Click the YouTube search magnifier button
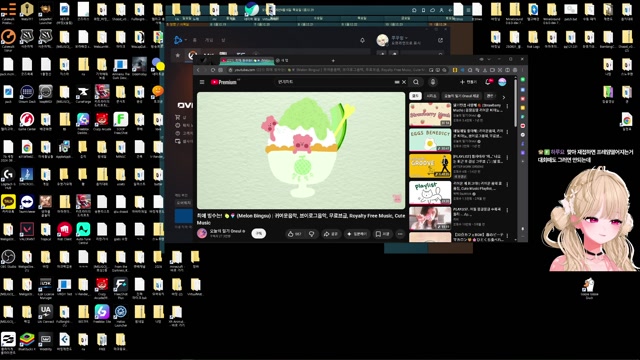Screen dimensions: 640x360 pyautogui.click(x=416, y=82)
